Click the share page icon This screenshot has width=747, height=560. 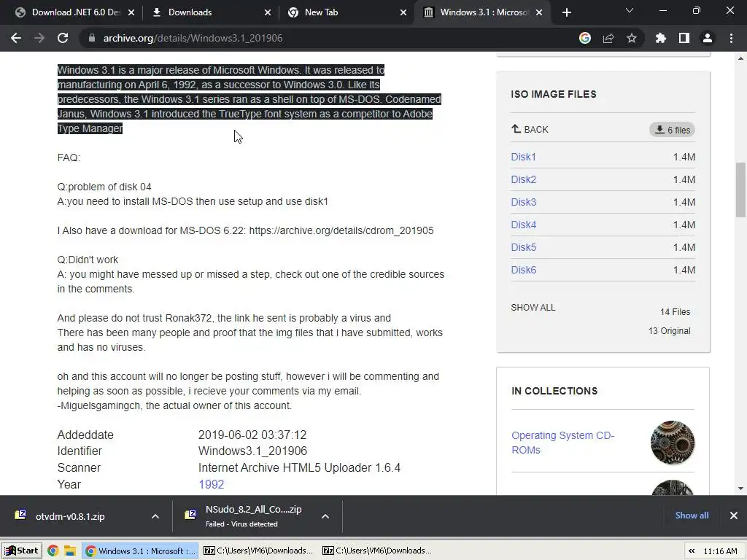click(x=608, y=38)
